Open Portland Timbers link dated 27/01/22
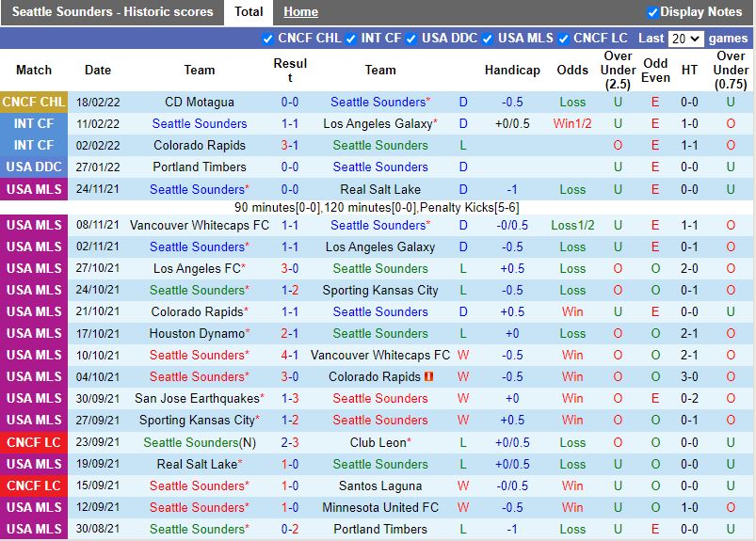The width and height of the screenshot is (756, 541). click(200, 167)
